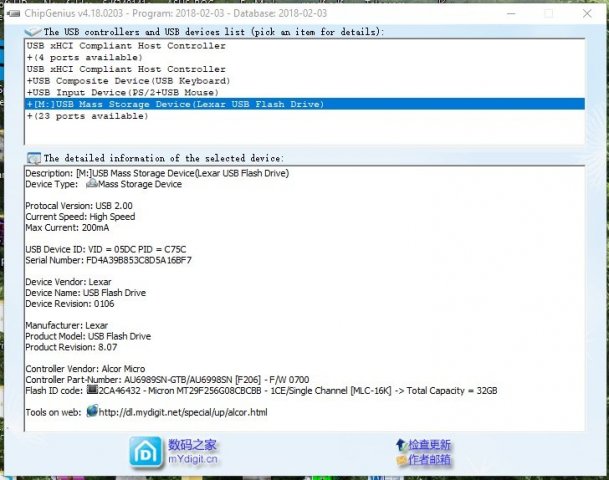Select the first USB xHCI Compliant Host Controller
The height and width of the screenshot is (480, 609).
click(x=126, y=46)
